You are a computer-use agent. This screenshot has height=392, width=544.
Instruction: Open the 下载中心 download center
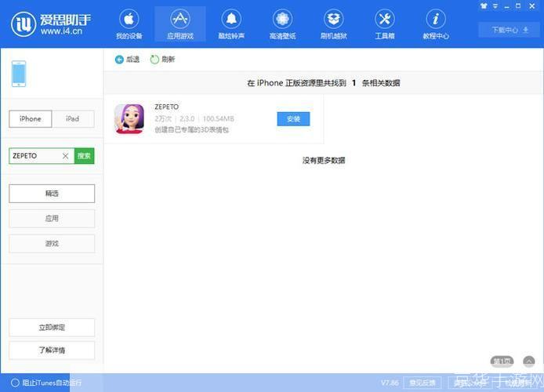click(510, 30)
